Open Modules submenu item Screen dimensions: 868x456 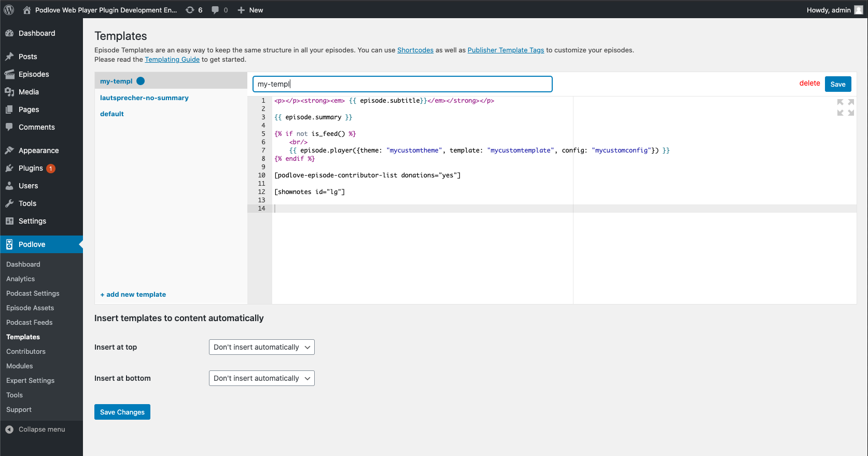(x=19, y=366)
